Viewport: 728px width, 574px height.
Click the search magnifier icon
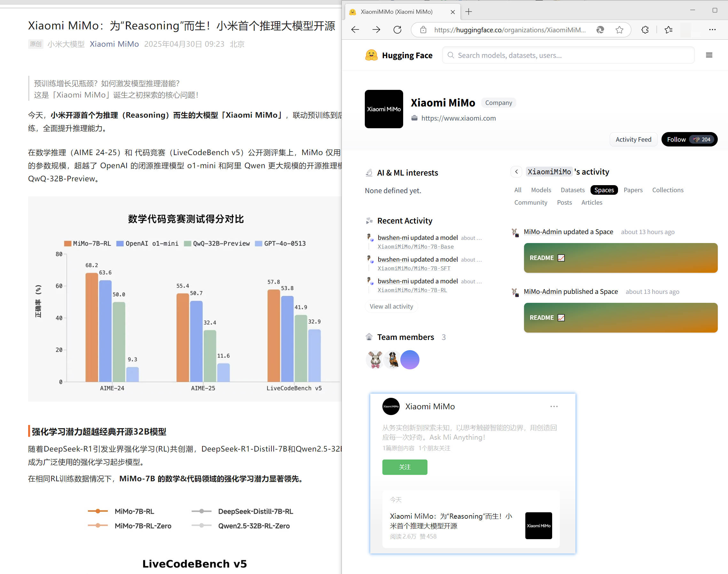click(450, 55)
